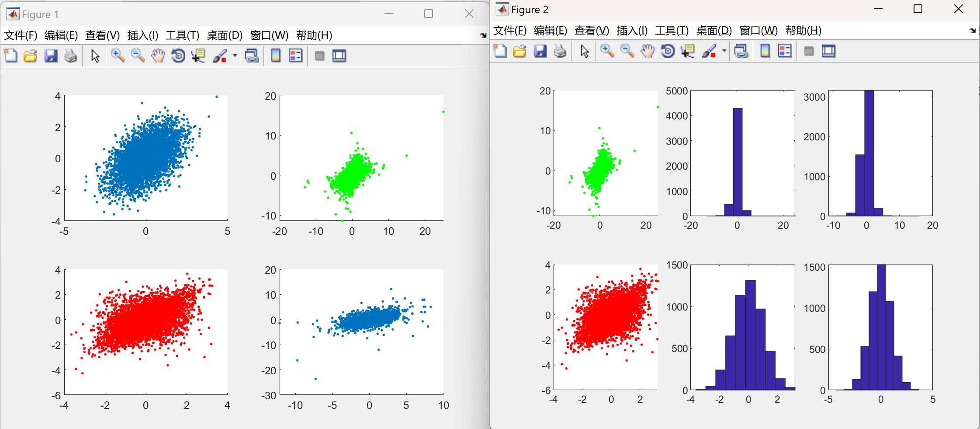Image resolution: width=980 pixels, height=429 pixels.
Task: Enable Zoom In mode in Figure 2
Action: tap(607, 51)
